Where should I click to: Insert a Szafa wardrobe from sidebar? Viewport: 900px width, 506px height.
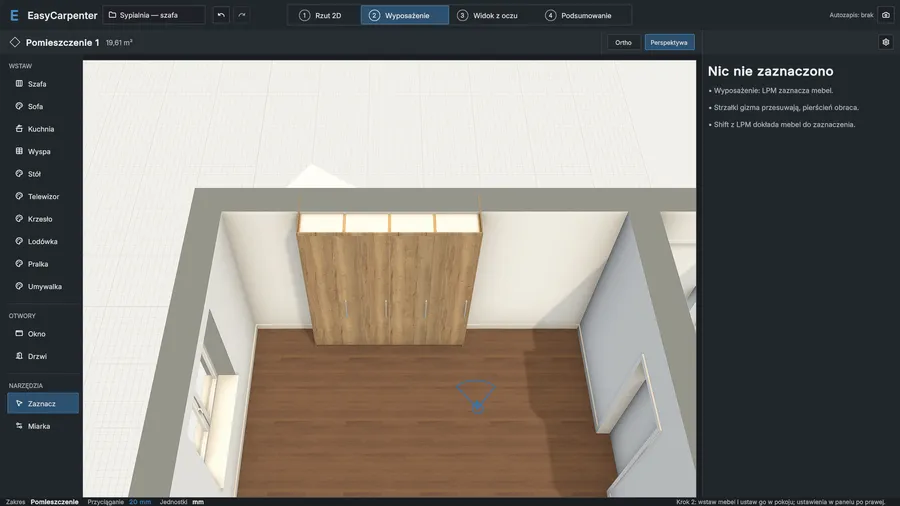(42, 84)
